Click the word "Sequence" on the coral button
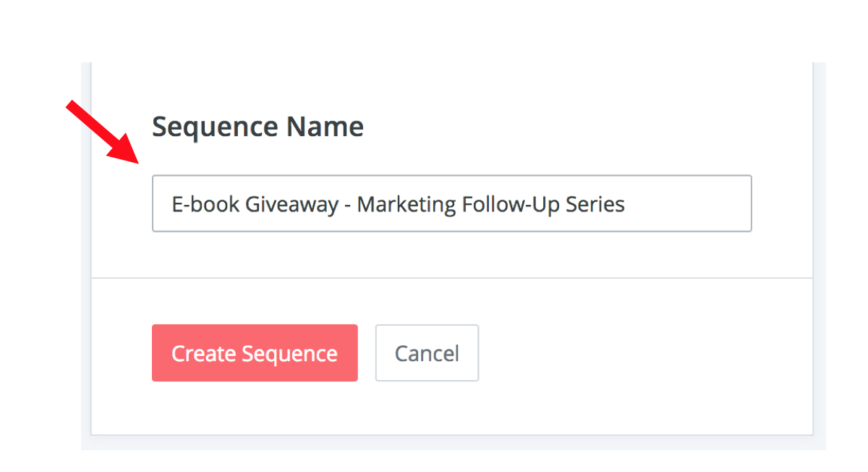The width and height of the screenshot is (868, 472). pos(289,353)
